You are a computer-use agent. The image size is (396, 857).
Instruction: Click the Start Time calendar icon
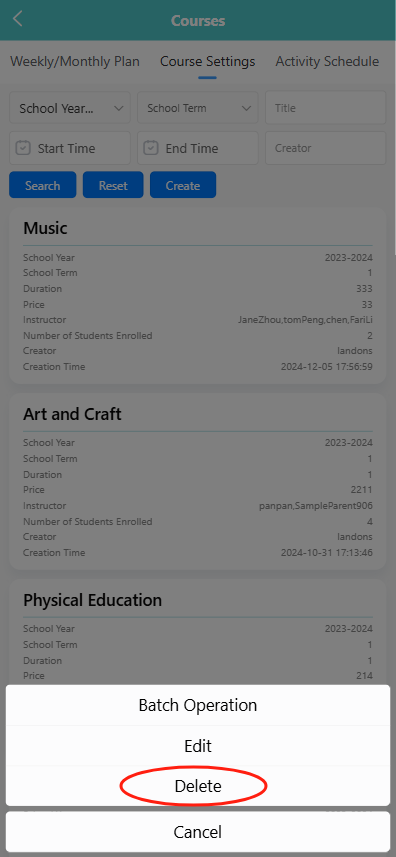pyautogui.click(x=23, y=148)
